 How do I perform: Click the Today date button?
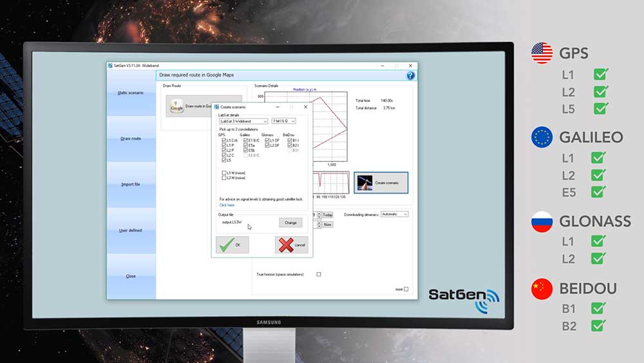click(x=328, y=215)
